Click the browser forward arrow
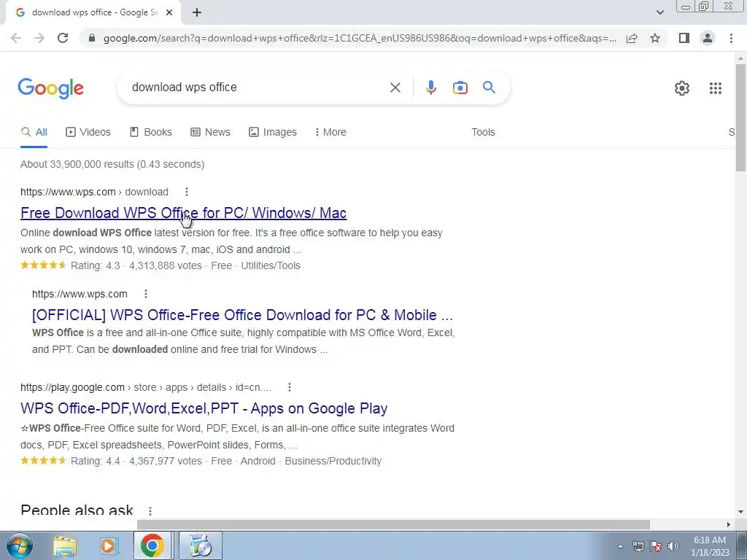This screenshot has width=747, height=560. 39,38
